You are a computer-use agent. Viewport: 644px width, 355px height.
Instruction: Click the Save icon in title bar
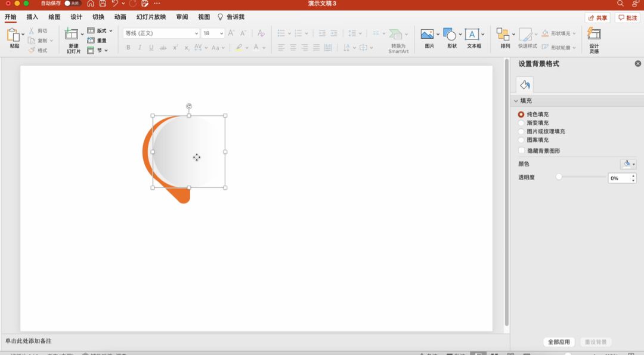[103, 4]
